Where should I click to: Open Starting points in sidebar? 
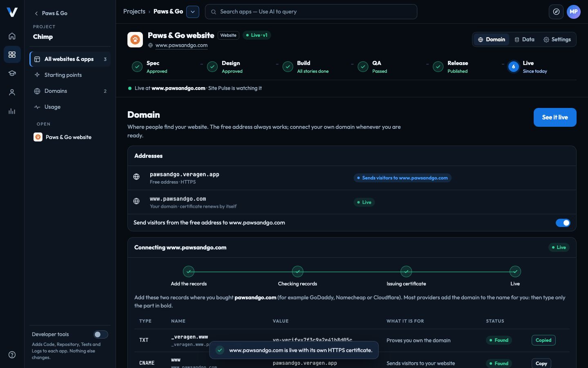[x=70, y=75]
